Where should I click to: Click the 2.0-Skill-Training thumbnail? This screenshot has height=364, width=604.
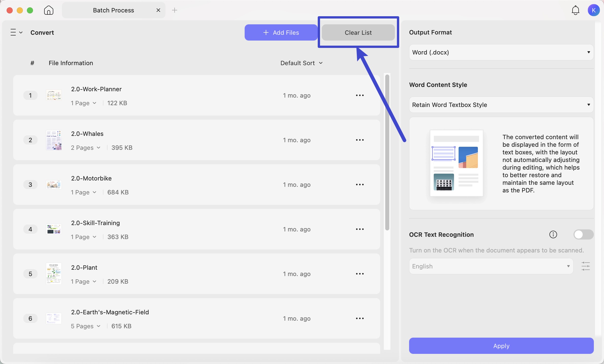(54, 229)
